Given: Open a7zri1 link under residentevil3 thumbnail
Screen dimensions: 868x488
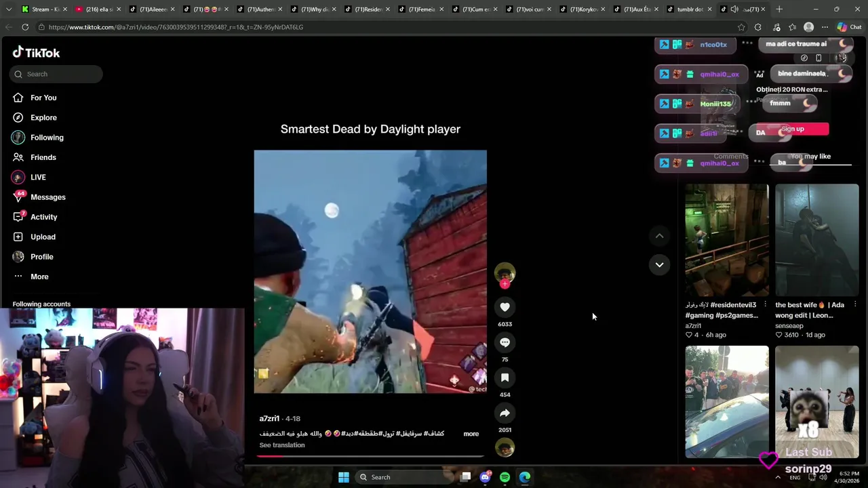Looking at the screenshot, I should coord(693,326).
